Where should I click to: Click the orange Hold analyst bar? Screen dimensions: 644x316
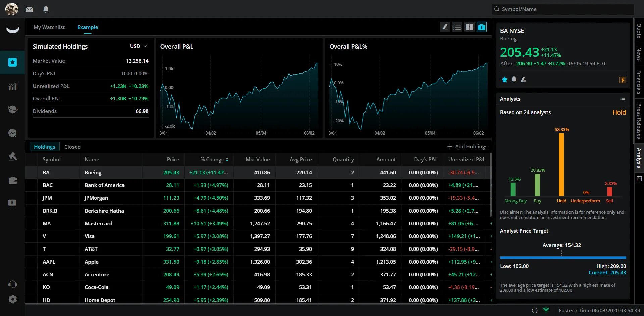pos(561,165)
